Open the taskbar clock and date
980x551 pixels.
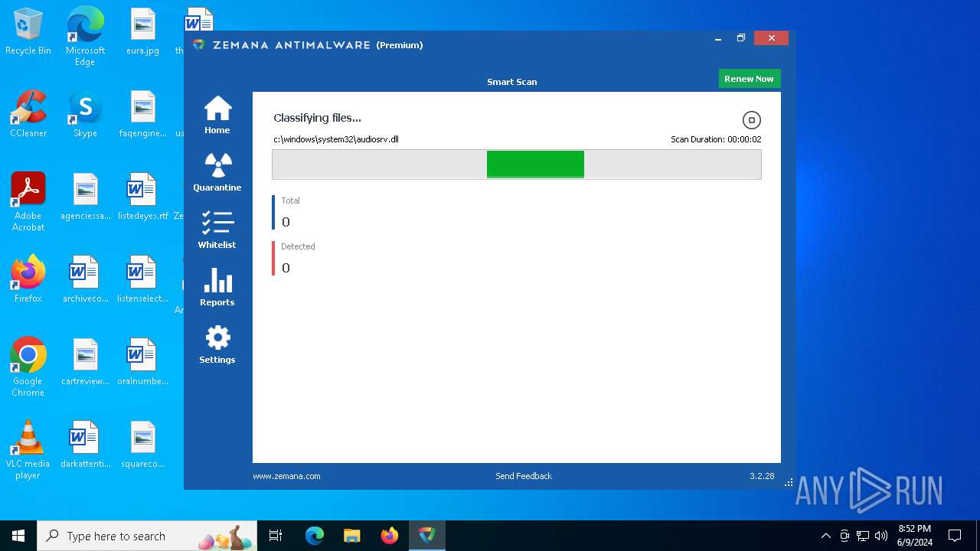915,536
